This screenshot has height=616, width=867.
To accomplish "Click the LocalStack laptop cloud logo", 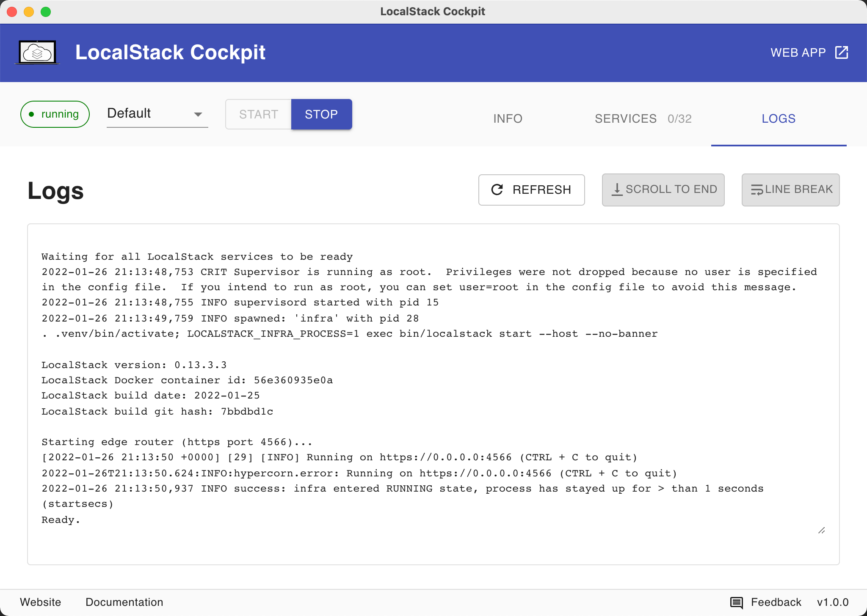I will point(37,52).
